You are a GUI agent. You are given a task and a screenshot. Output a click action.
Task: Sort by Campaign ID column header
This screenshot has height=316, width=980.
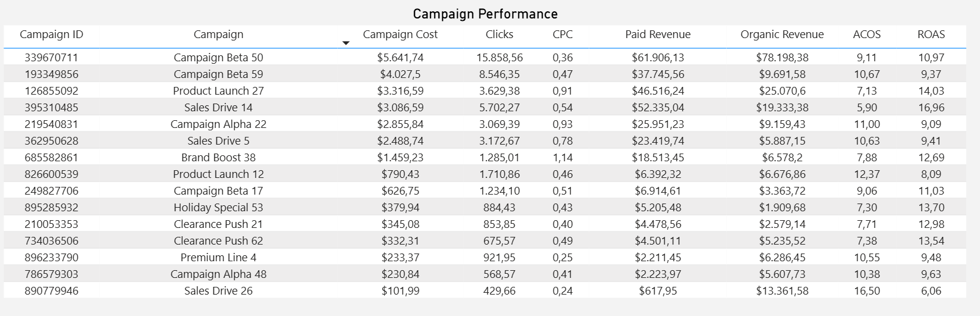coord(52,35)
